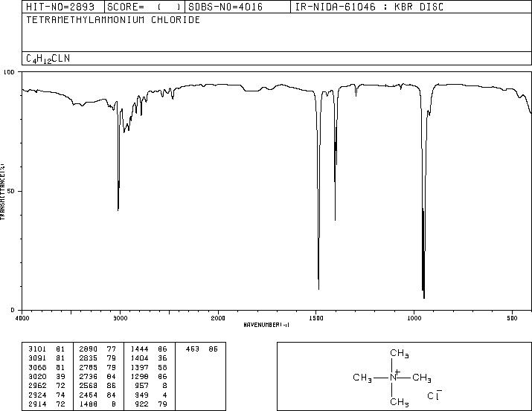The width and height of the screenshot is (532, 411).
Task: Click the 500 wavenumber axis label
Action: (x=512, y=318)
